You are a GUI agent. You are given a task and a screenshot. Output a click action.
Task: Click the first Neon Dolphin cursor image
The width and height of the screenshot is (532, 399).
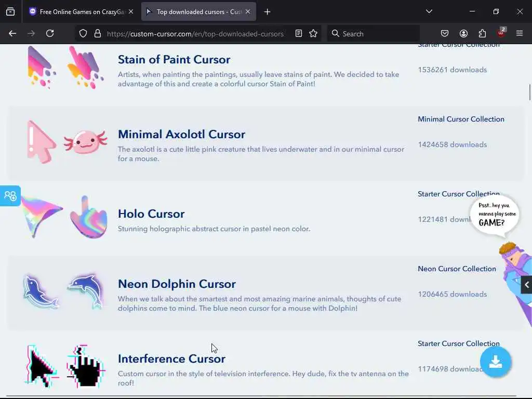coord(41,292)
